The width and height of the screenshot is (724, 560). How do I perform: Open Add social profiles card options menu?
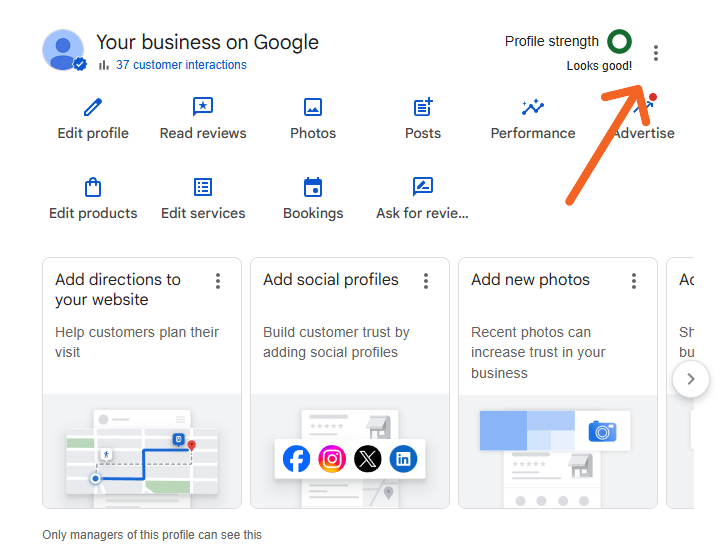tap(426, 281)
